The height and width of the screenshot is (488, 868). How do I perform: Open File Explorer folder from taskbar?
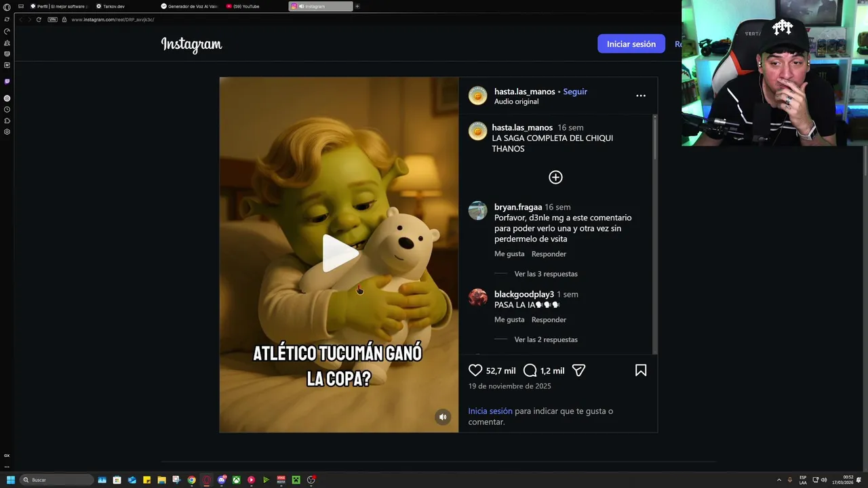(x=162, y=480)
